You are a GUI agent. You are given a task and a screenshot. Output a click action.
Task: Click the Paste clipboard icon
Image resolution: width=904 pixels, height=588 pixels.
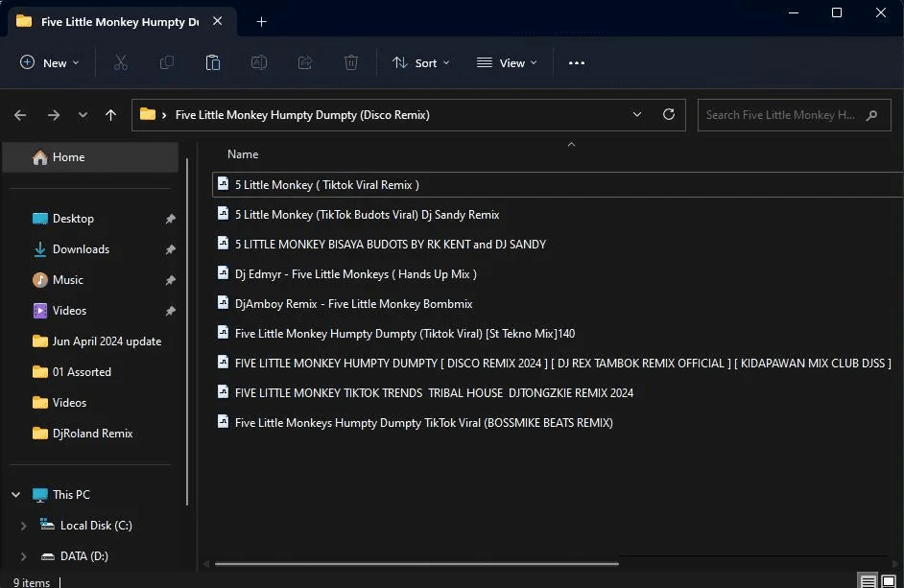click(x=213, y=63)
